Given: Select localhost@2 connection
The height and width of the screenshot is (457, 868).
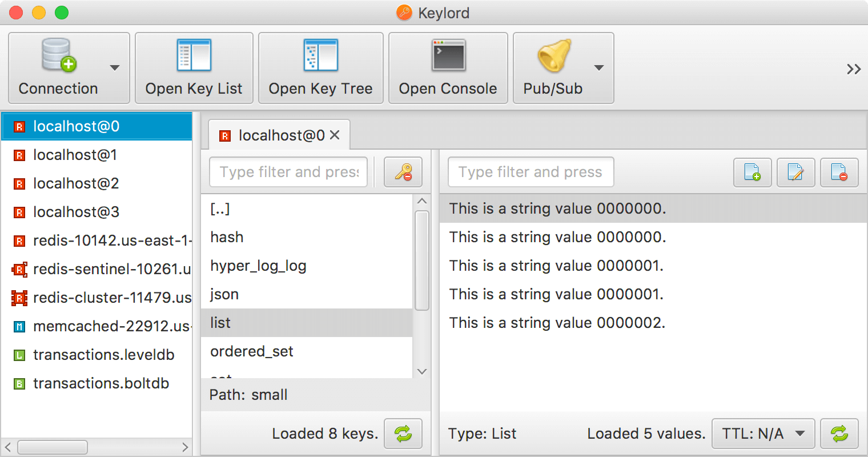Looking at the screenshot, I should 97,183.
